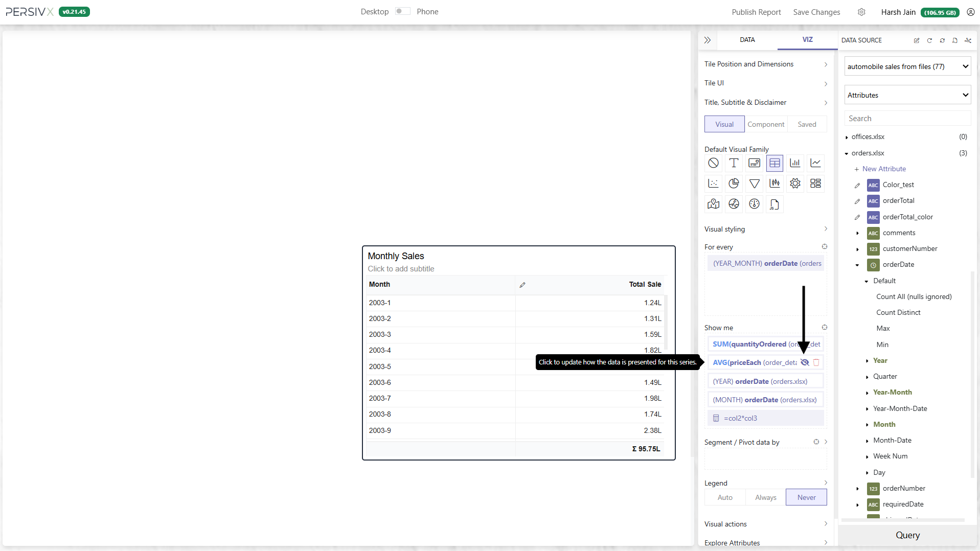Click Publish Report
980x551 pixels.
(x=756, y=12)
